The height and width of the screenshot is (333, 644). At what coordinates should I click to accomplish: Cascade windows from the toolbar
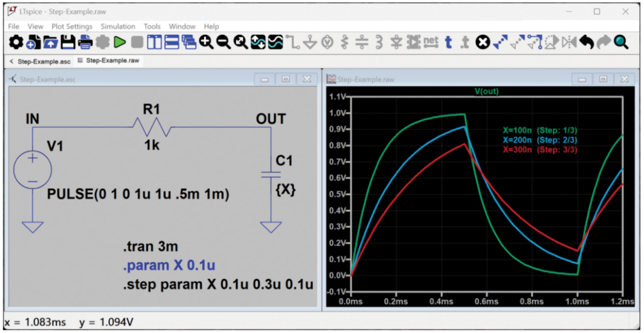click(189, 42)
